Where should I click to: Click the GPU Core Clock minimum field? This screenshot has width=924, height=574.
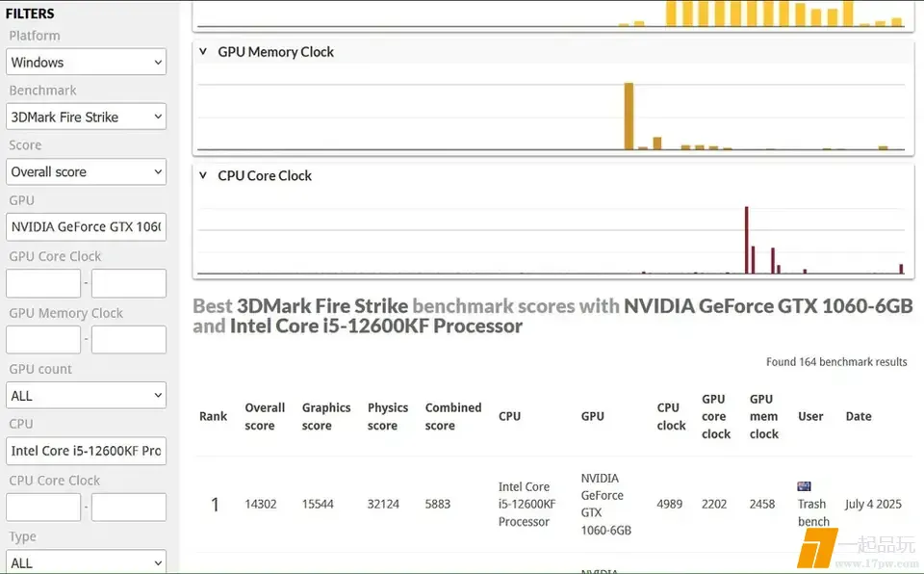[43, 283]
